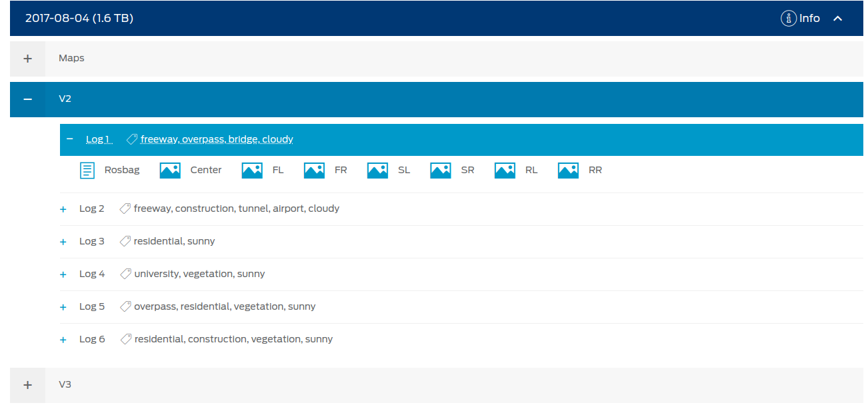Click the SL camera image icon
Image resolution: width=868 pixels, height=405 pixels.
(377, 170)
